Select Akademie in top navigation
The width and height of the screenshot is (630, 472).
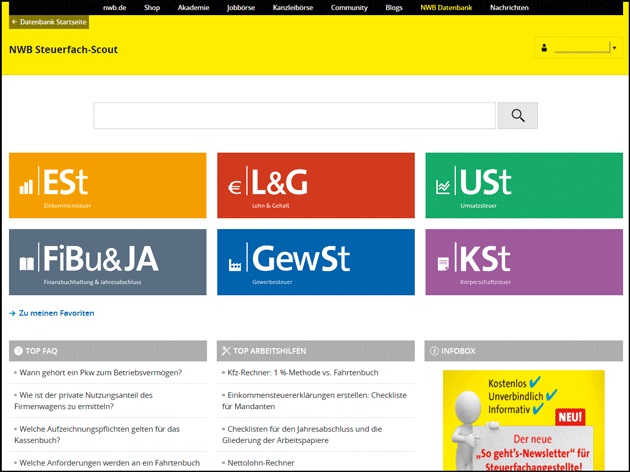coord(194,7)
